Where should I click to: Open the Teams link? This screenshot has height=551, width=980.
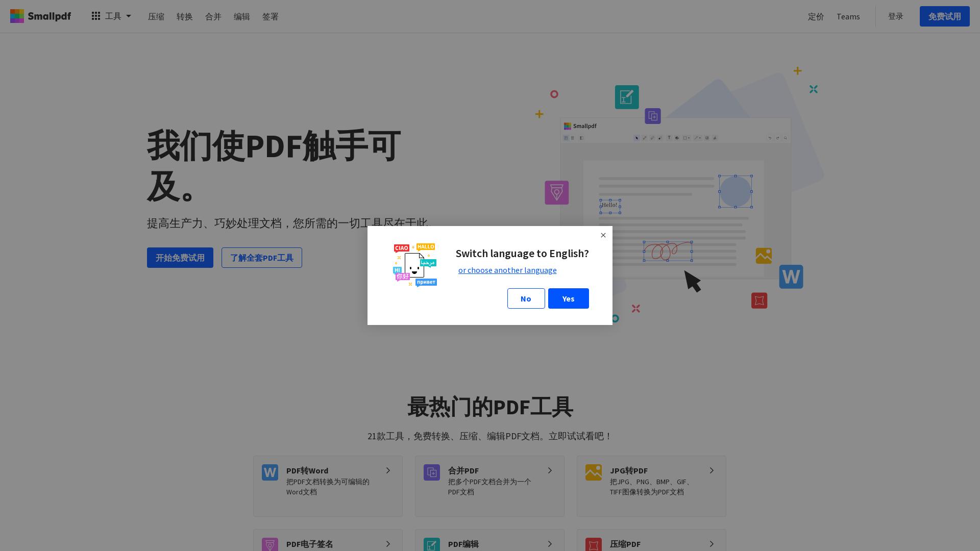click(848, 17)
